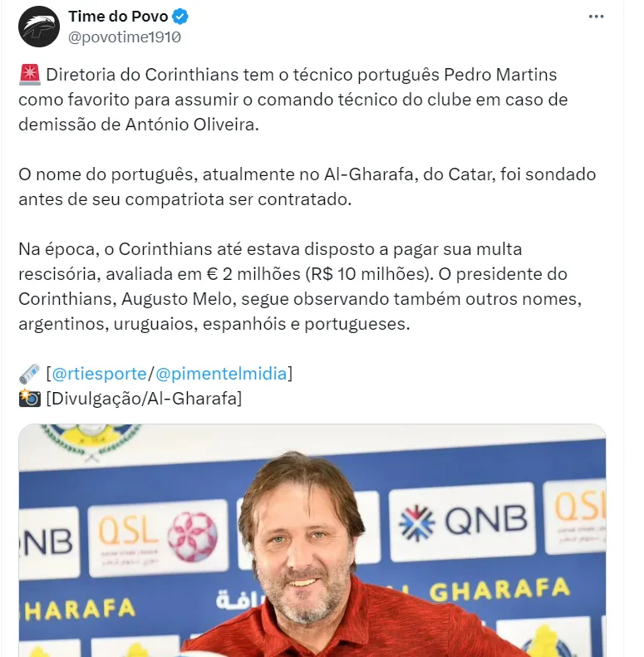Open the @rtiesporte mention link
The width and height of the screenshot is (644, 657).
point(99,374)
